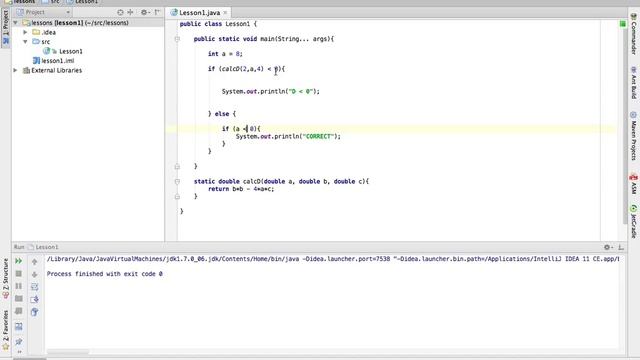Screen dimensions: 640x360
Task: Click the down stack trace arrow icon
Action: pos(34,274)
